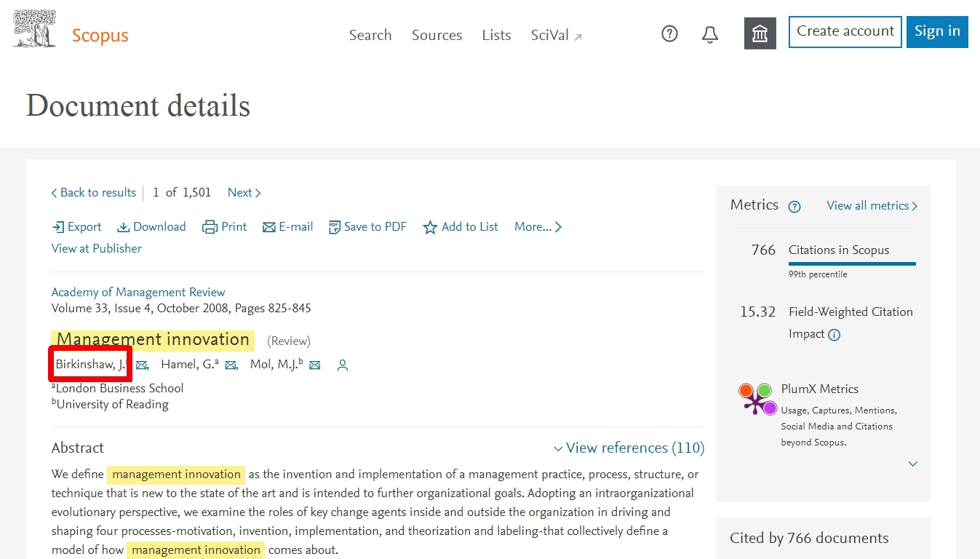This screenshot has height=559, width=980.
Task: Open SciVal external link
Action: click(x=557, y=35)
